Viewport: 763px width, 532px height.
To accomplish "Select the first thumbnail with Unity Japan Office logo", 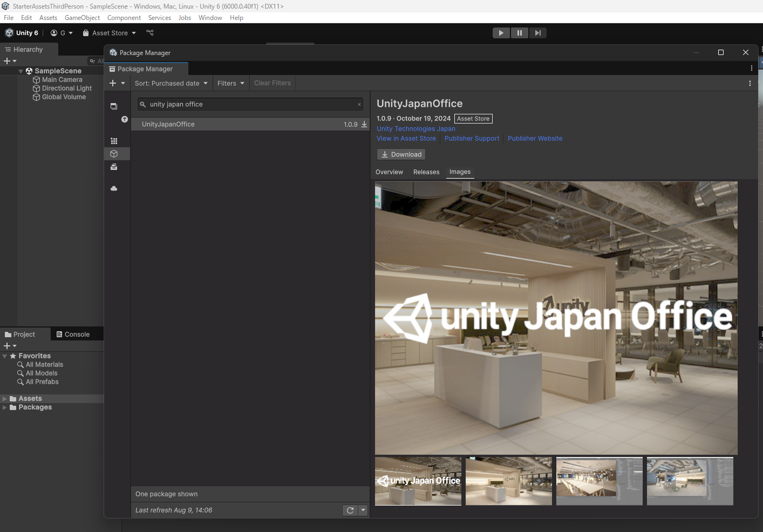I will 418,481.
